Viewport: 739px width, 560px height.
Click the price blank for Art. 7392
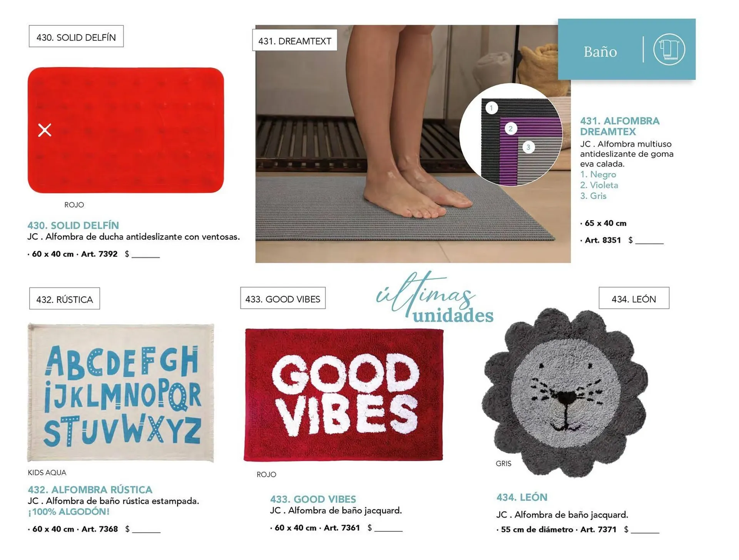pyautogui.click(x=146, y=255)
